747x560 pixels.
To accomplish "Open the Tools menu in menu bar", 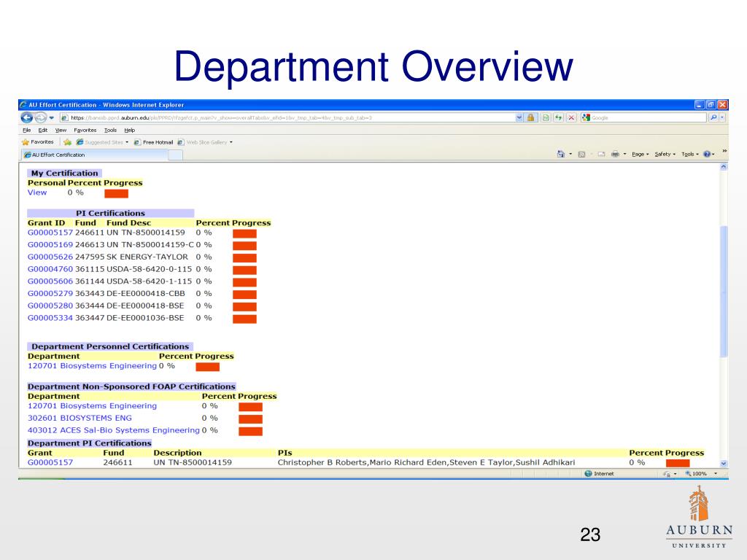I will coord(111,130).
